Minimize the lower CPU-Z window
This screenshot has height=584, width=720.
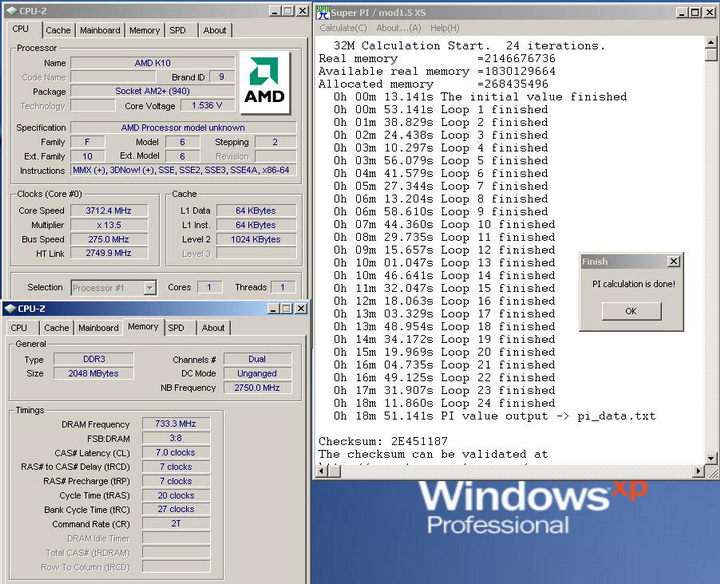[x=274, y=309]
